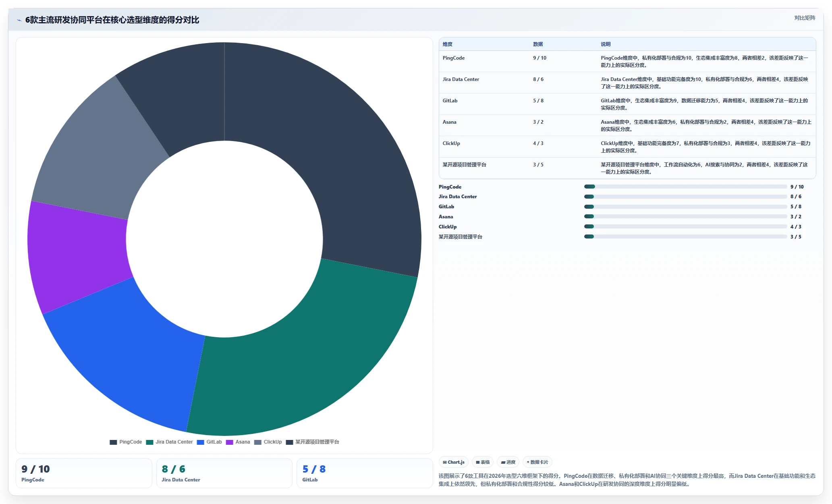Click the description starting 'PingCode维度中'
This screenshot has width=832, height=504.
click(705, 62)
